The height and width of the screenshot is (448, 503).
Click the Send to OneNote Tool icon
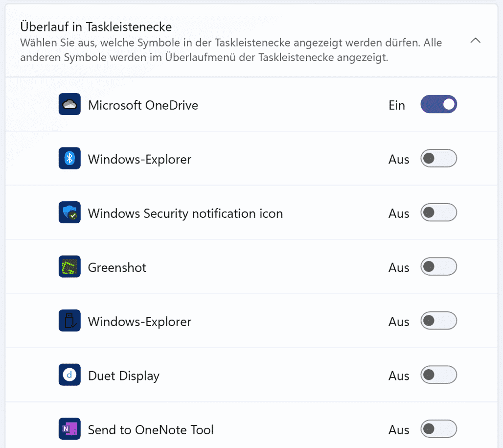tap(69, 429)
